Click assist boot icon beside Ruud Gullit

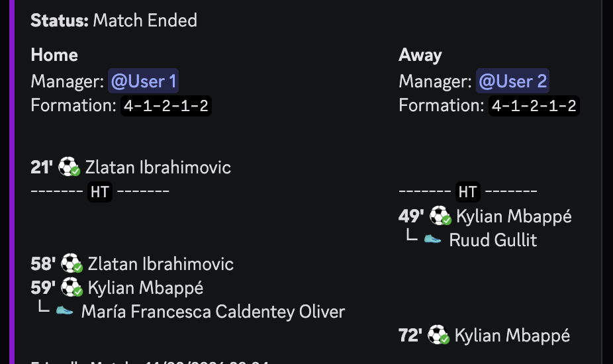(x=432, y=239)
